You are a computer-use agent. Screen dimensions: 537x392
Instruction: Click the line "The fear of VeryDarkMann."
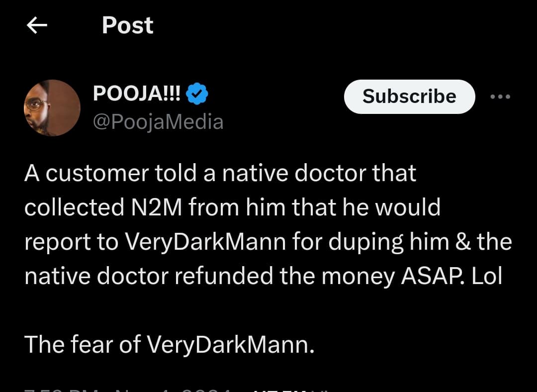[x=169, y=344]
